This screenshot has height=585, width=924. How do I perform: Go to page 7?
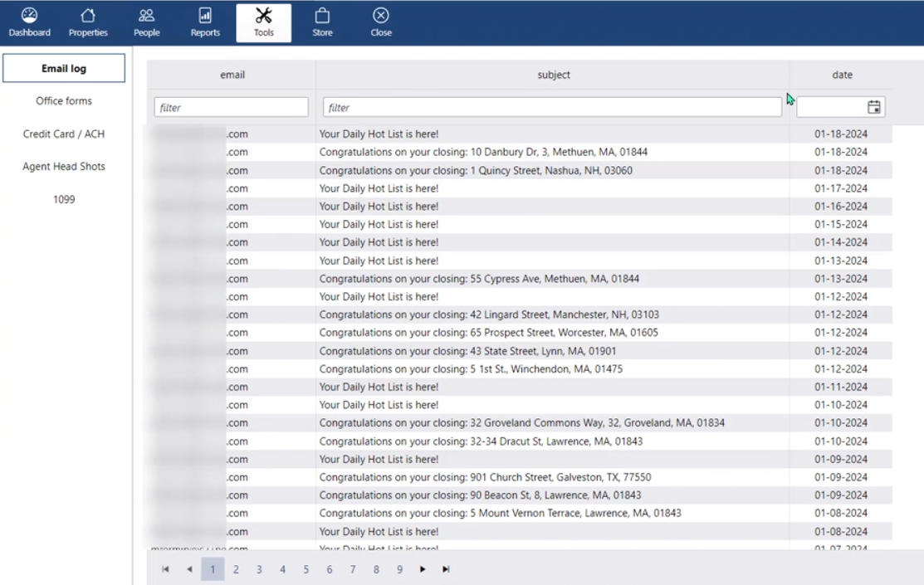click(353, 569)
